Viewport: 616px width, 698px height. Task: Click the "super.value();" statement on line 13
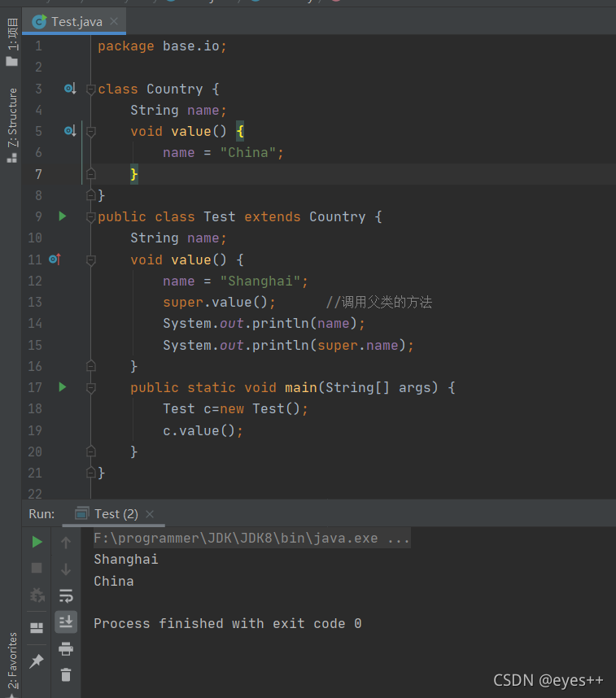[x=219, y=303]
